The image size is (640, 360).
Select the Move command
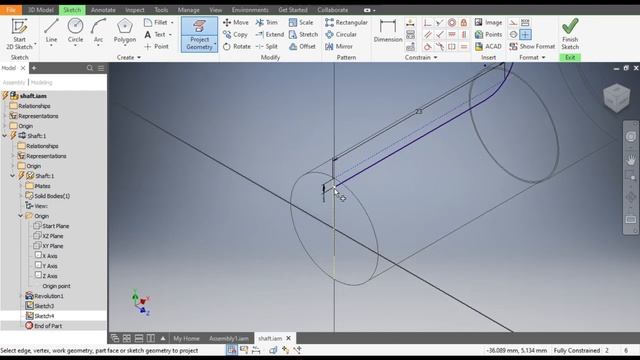236,22
